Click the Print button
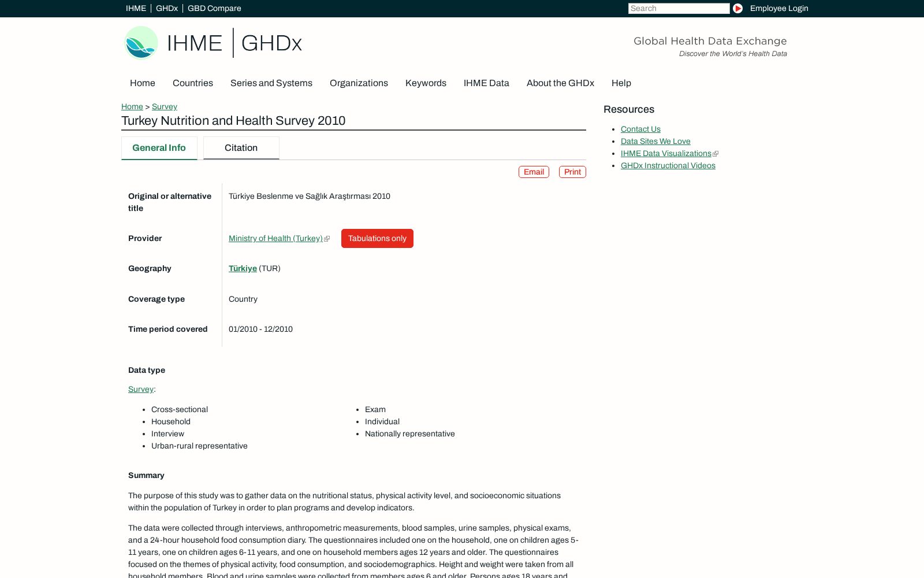 coord(572,172)
